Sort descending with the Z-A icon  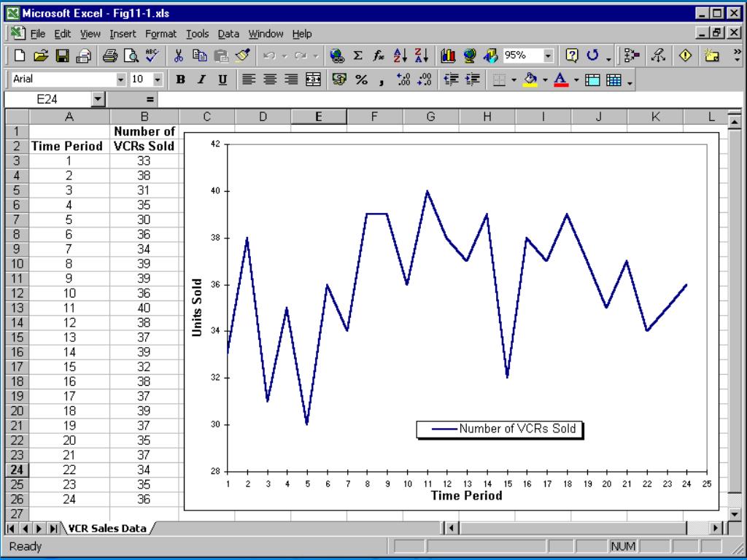[x=421, y=55]
